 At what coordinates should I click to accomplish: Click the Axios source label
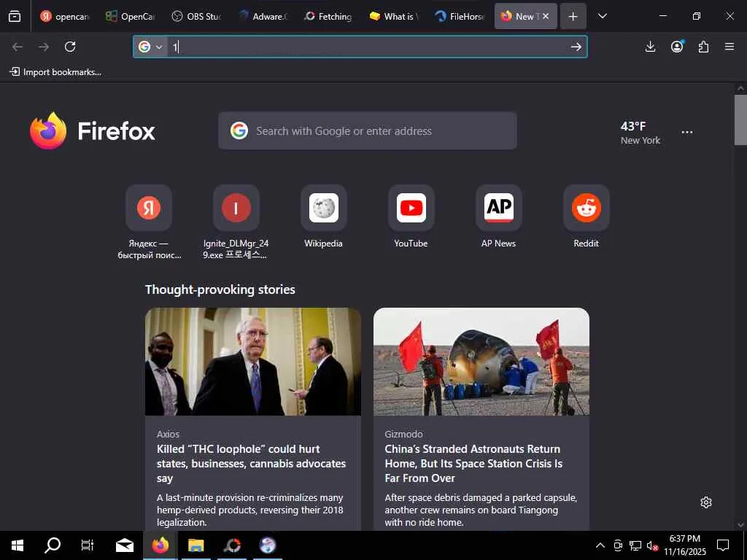pos(169,434)
